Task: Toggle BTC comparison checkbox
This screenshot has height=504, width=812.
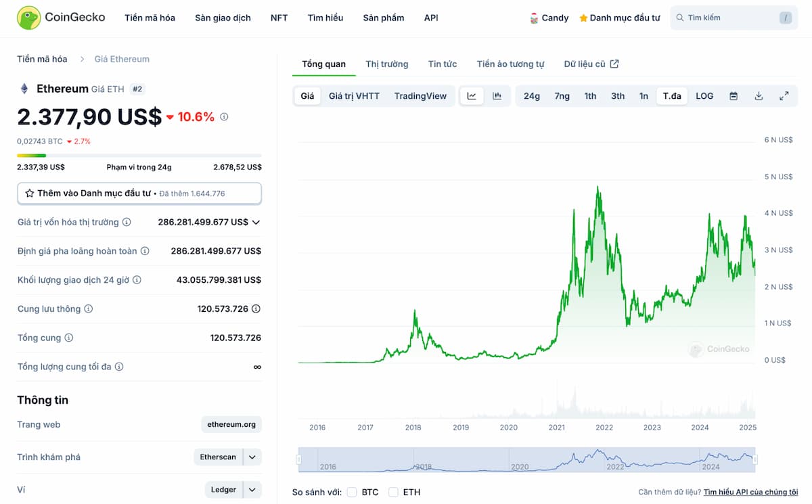Action: coord(352,492)
